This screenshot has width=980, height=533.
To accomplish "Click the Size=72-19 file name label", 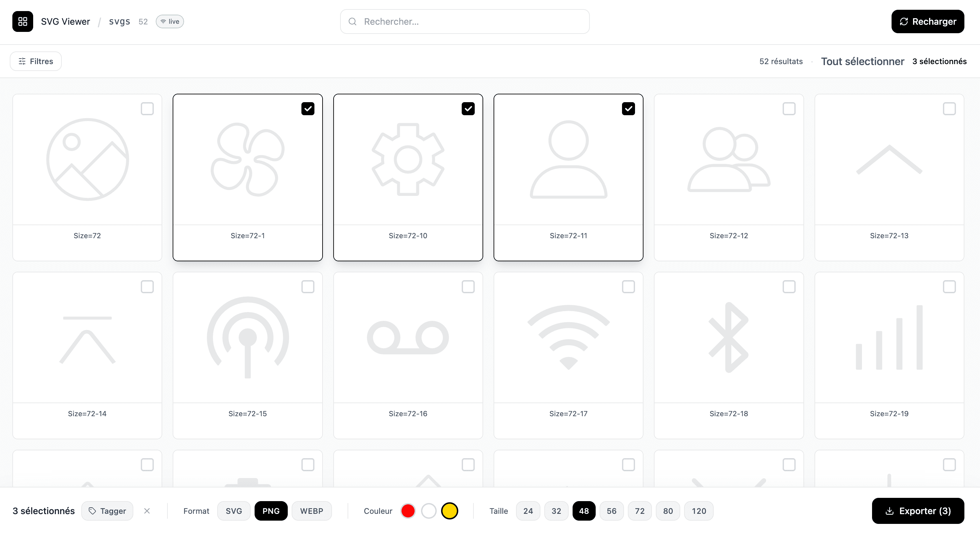I will coord(889,414).
